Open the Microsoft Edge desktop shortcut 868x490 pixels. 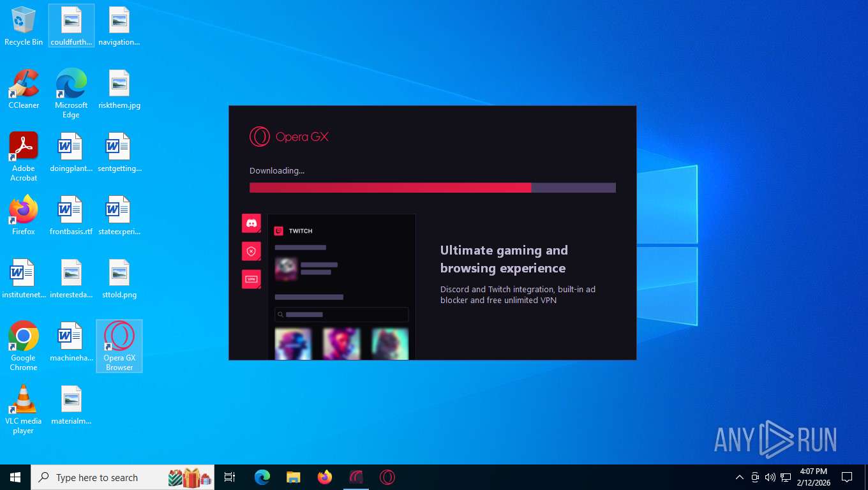tap(71, 93)
